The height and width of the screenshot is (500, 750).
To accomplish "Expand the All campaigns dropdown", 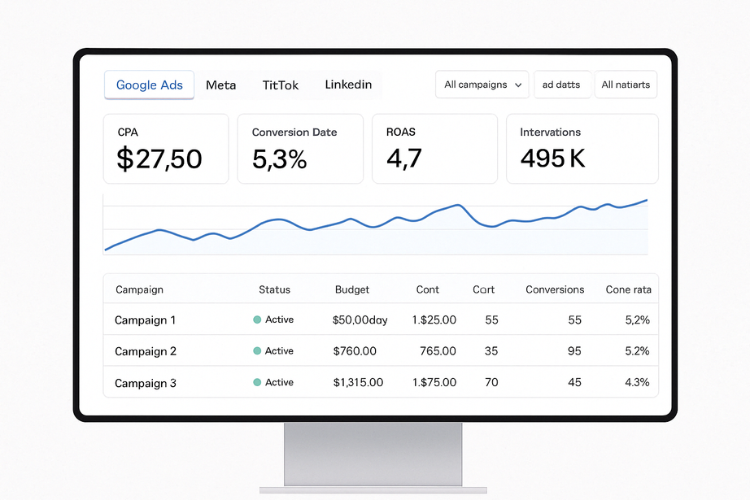I will click(x=482, y=85).
